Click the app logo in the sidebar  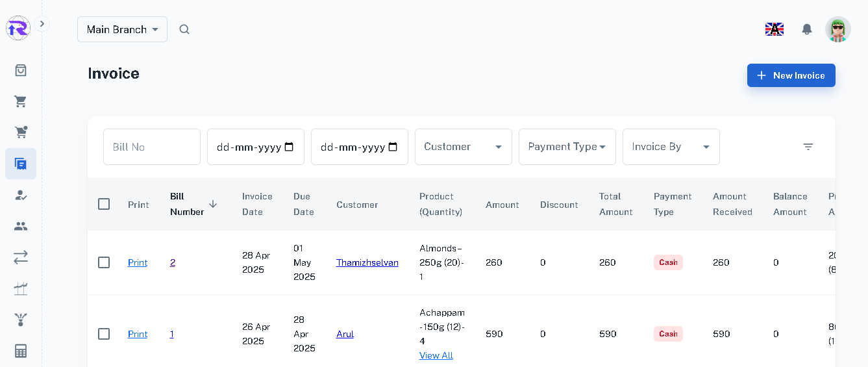(x=18, y=28)
